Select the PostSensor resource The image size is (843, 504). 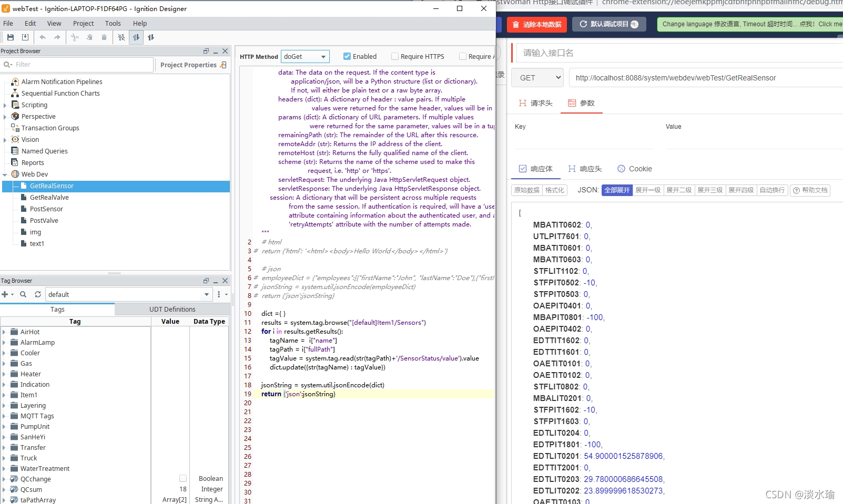click(46, 209)
